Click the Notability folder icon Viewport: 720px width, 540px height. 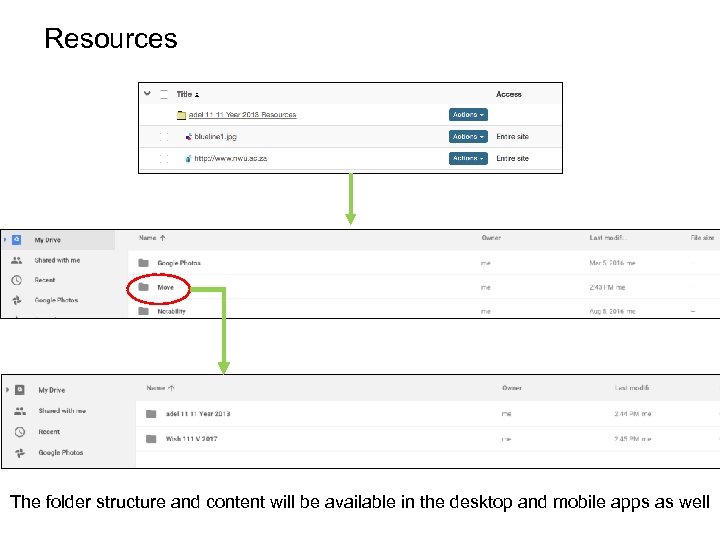coord(144,311)
